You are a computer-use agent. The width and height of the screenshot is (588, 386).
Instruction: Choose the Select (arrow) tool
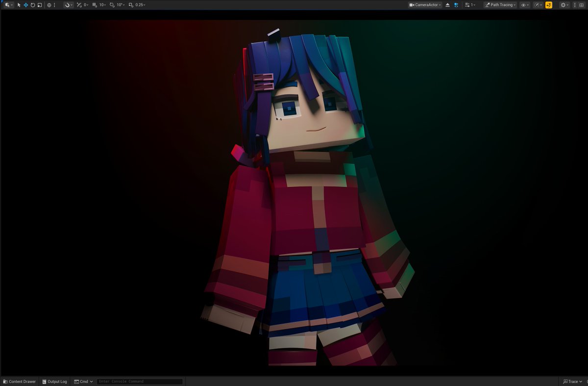click(x=19, y=5)
